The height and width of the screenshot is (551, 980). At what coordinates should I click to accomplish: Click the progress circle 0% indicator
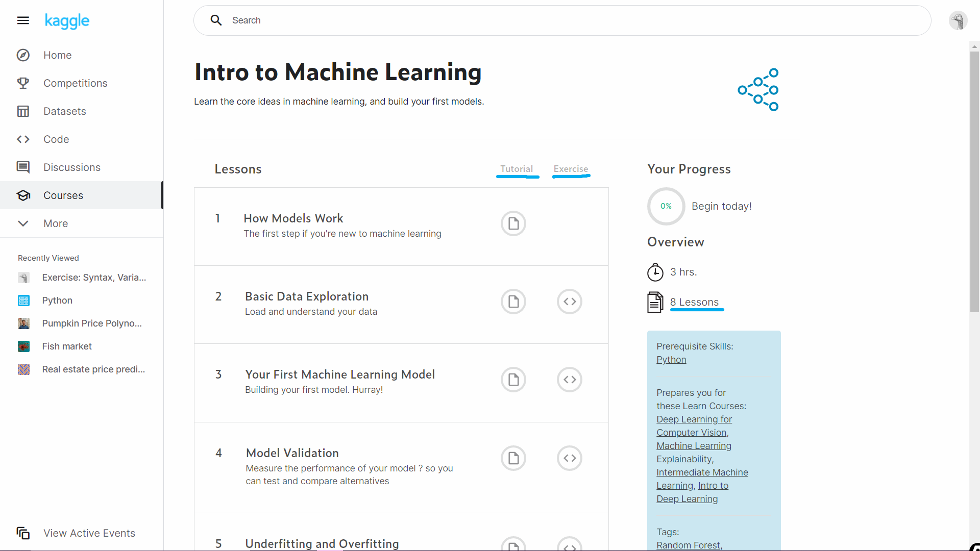point(666,206)
